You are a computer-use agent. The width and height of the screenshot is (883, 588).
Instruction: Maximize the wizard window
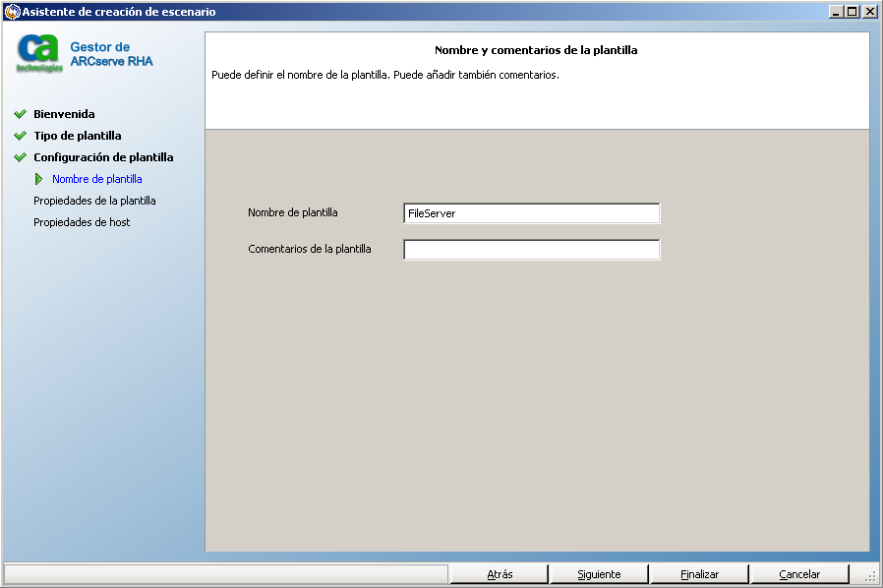point(853,11)
